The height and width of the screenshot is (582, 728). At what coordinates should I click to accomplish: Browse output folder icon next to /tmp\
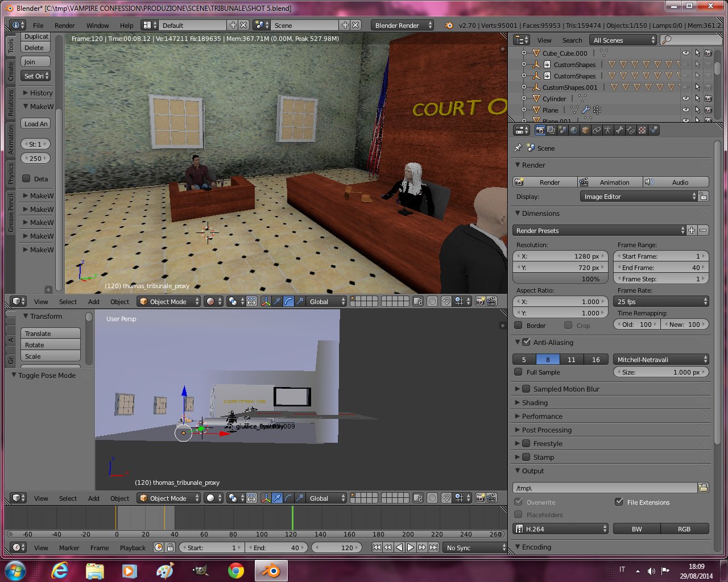click(703, 488)
